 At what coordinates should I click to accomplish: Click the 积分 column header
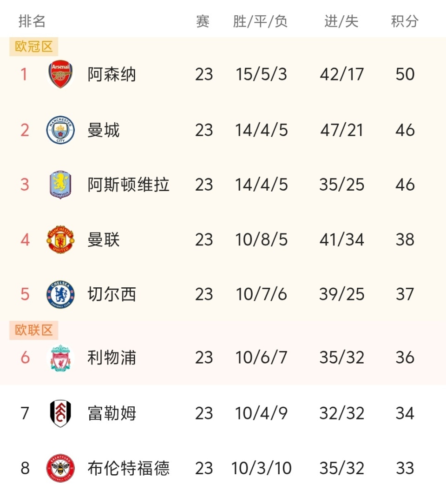click(x=405, y=21)
